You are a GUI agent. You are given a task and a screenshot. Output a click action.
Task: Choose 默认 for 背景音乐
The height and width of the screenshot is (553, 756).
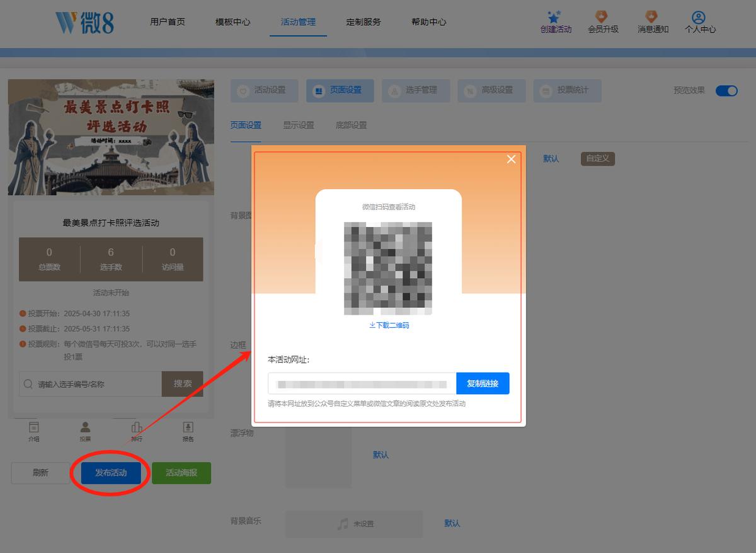point(452,523)
